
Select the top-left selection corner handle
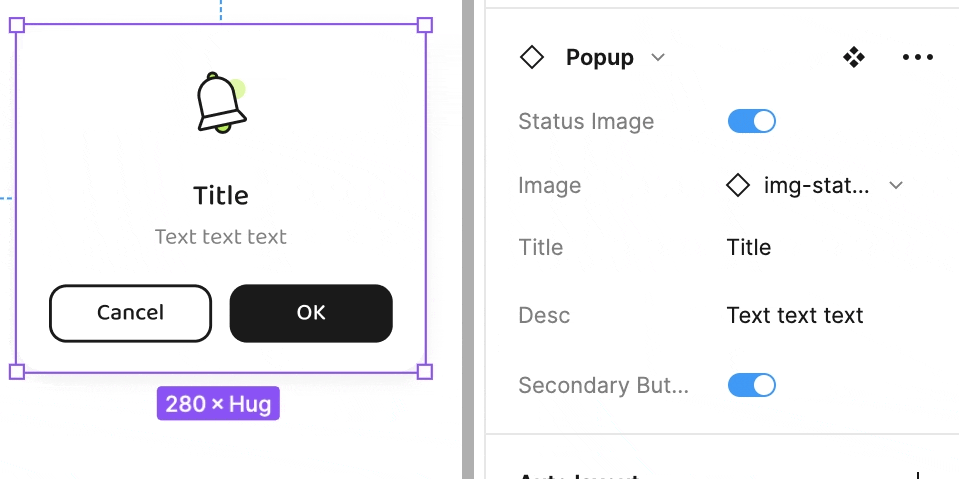[17, 25]
